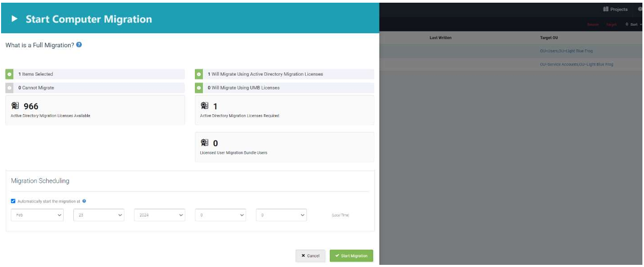Open the 'OU=Users,OU=Light Blue Frog' target link
The image size is (644, 267).
tap(566, 51)
